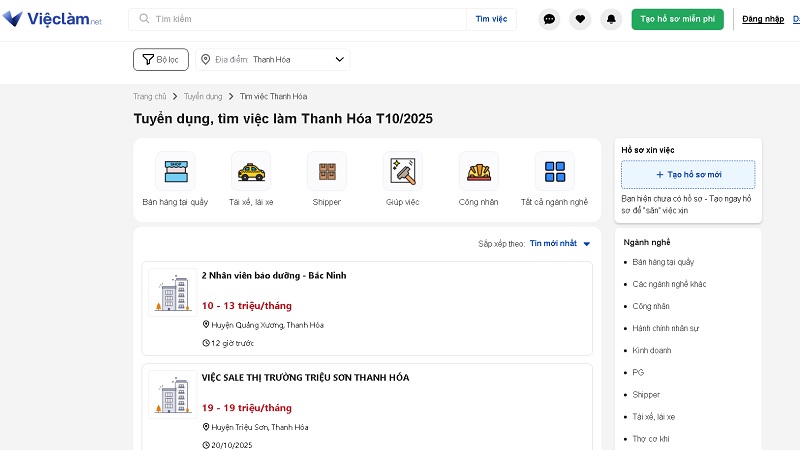Select the Shipper boxes icon
This screenshot has width=800, height=450.
click(x=327, y=171)
